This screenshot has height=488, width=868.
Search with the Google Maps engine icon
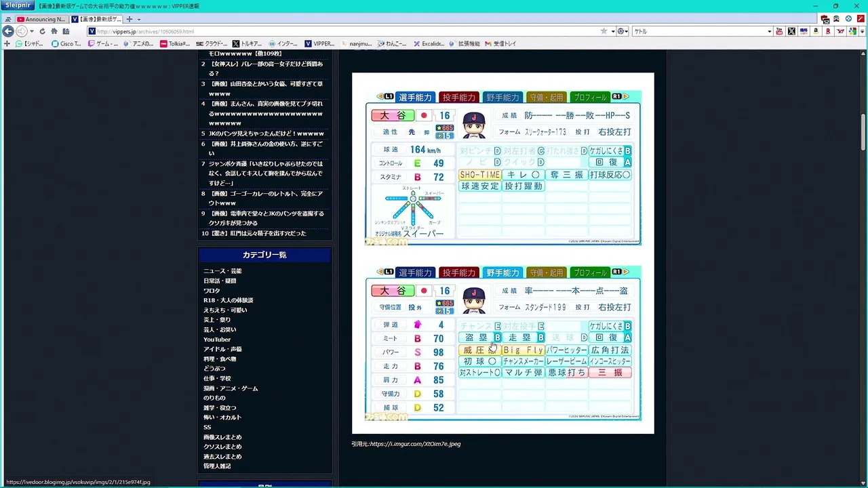[852, 31]
